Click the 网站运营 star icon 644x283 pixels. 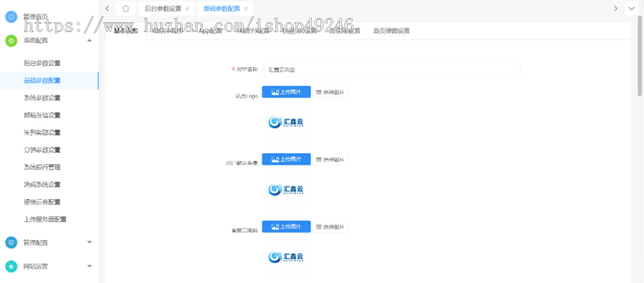[11, 266]
